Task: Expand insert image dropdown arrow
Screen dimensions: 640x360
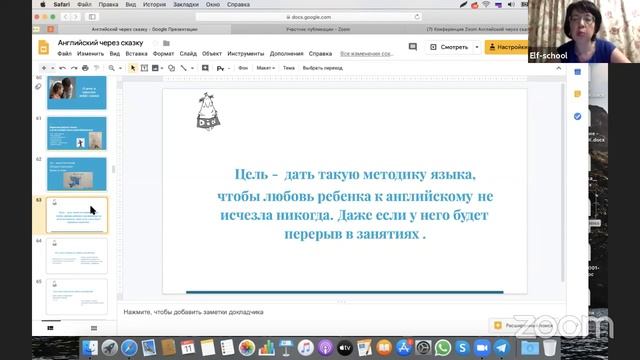Action: tap(162, 68)
